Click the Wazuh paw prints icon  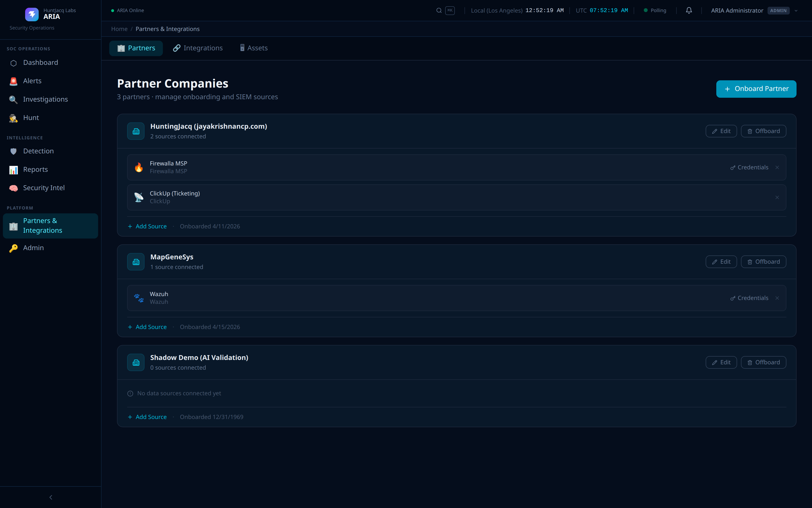pyautogui.click(x=138, y=298)
